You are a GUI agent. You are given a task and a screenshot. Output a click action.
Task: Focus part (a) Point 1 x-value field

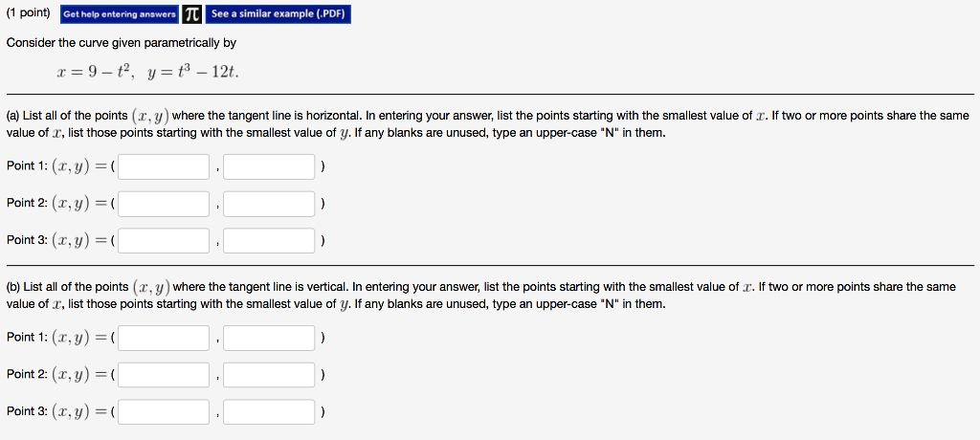pyautogui.click(x=164, y=166)
